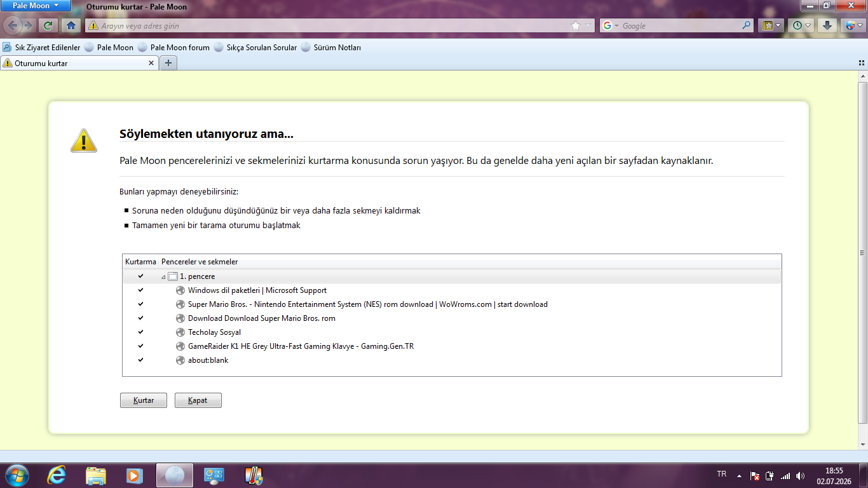Open the colorful add-on toolbar button menu
Image resolution: width=868 pixels, height=488 pixels.
852,25
